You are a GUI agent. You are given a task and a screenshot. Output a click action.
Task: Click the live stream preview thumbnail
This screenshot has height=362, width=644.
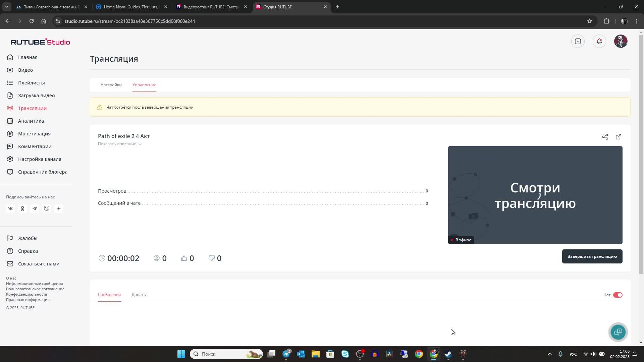pyautogui.click(x=535, y=195)
